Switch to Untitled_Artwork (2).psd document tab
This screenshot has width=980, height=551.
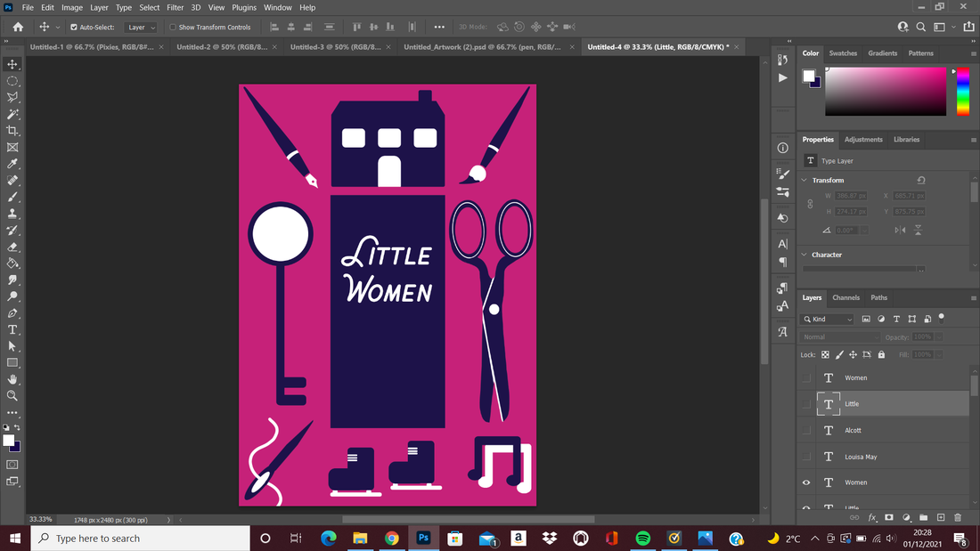482,47
